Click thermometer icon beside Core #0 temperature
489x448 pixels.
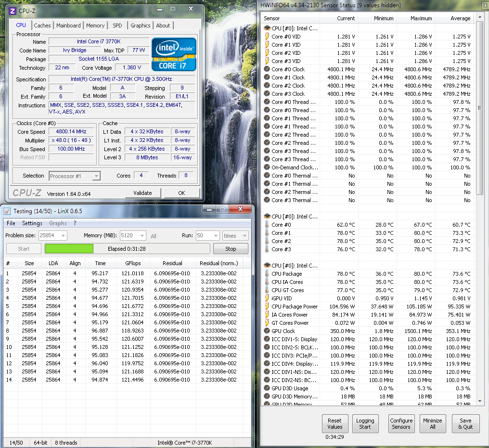pyautogui.click(x=267, y=224)
